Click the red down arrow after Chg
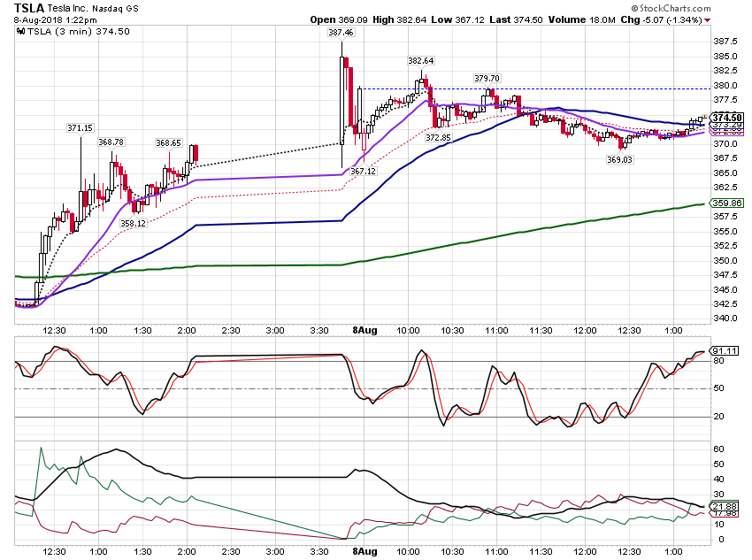The height and width of the screenshot is (560, 752). click(708, 20)
